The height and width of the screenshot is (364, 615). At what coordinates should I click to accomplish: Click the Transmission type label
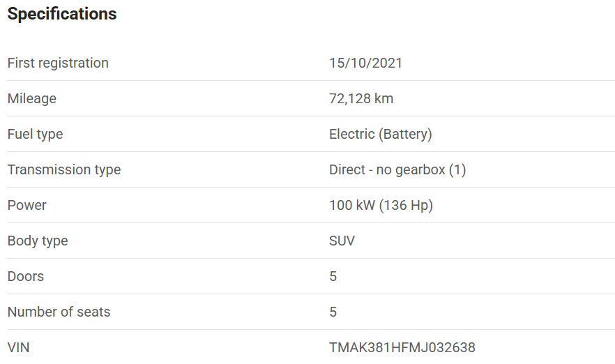click(x=63, y=169)
